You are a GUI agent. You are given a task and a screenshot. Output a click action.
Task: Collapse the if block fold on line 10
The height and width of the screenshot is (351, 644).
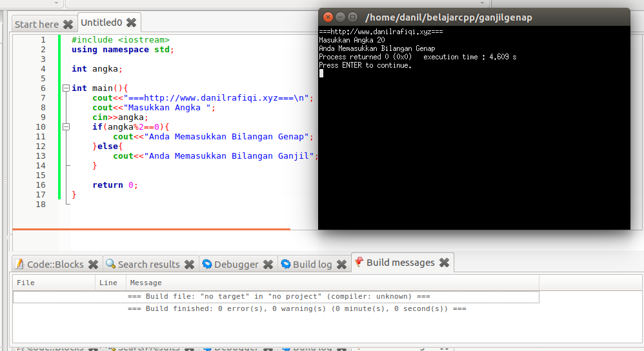pyautogui.click(x=66, y=127)
